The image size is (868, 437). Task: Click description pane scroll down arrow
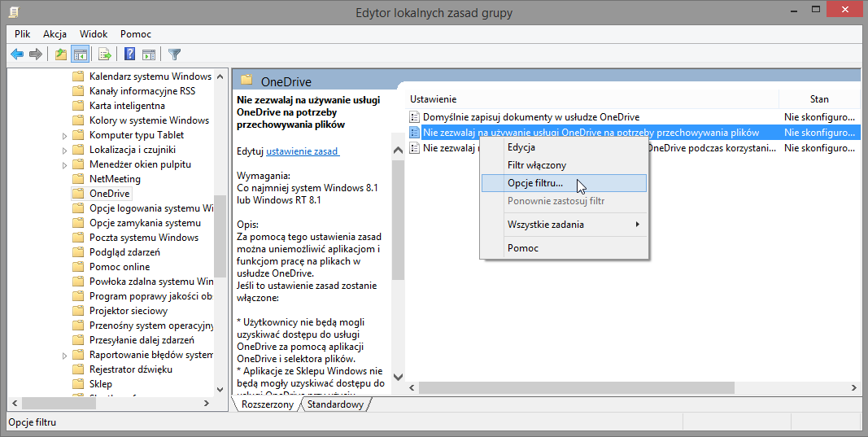tap(398, 377)
